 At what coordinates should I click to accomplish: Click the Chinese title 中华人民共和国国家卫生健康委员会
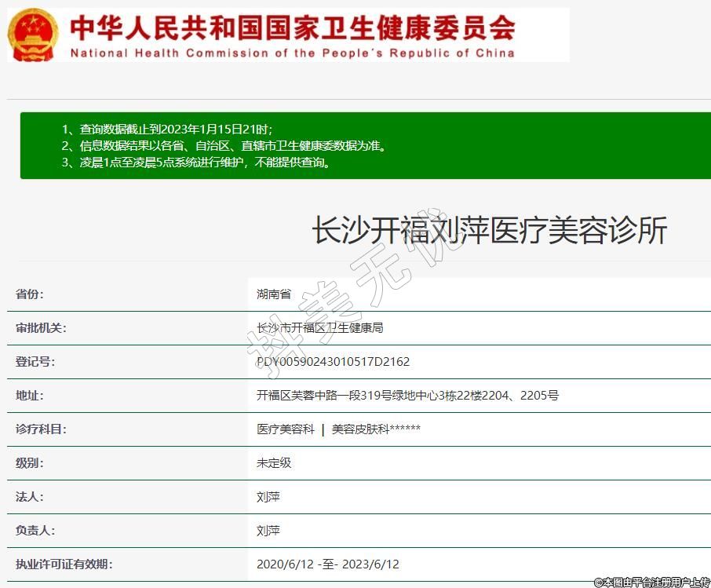click(x=292, y=27)
